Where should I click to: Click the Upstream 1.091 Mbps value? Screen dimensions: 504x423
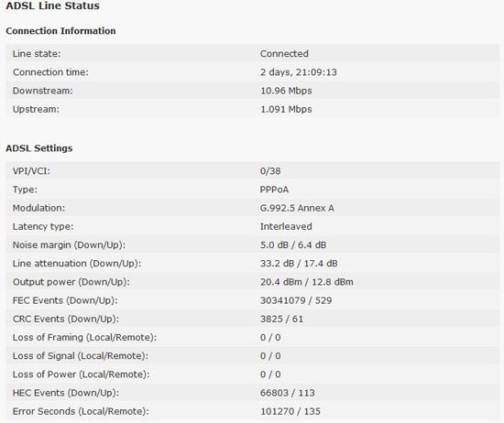click(x=286, y=109)
